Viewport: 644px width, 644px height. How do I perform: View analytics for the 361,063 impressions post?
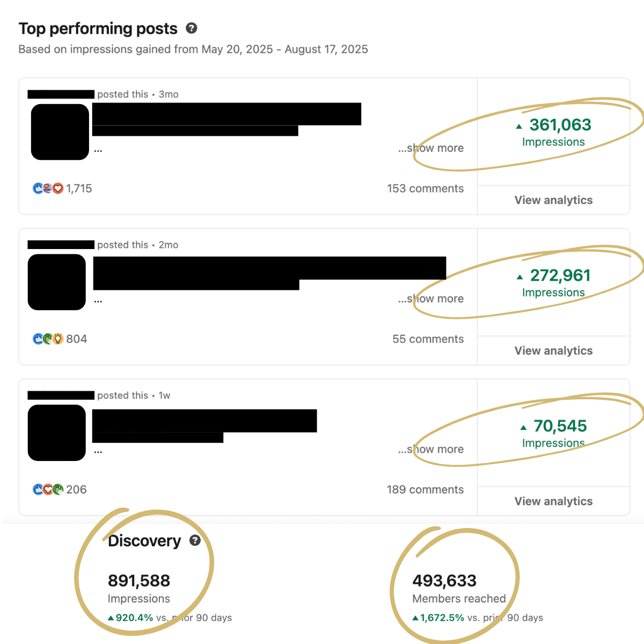[553, 200]
